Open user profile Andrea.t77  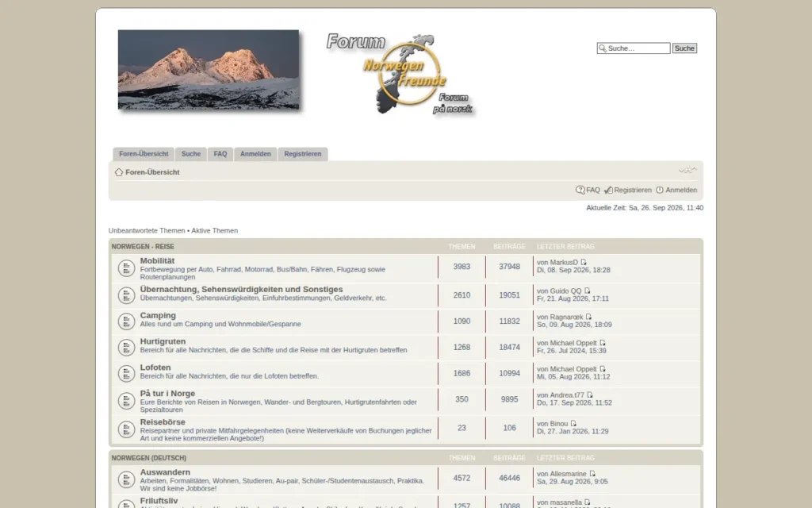point(566,395)
